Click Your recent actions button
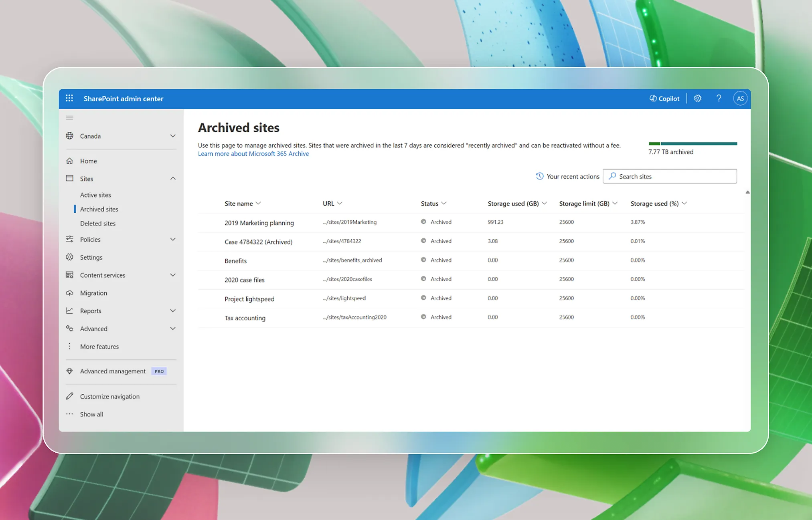 click(x=568, y=177)
